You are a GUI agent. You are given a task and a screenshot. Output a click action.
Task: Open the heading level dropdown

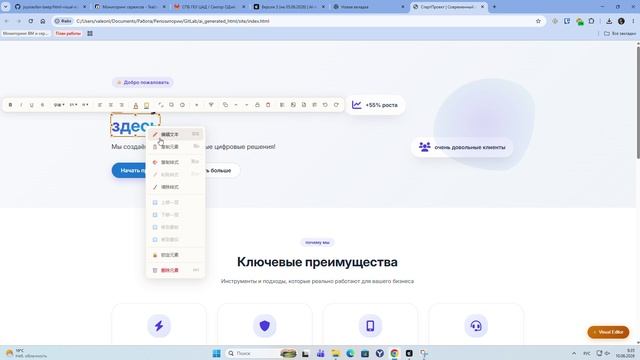pyautogui.click(x=85, y=105)
